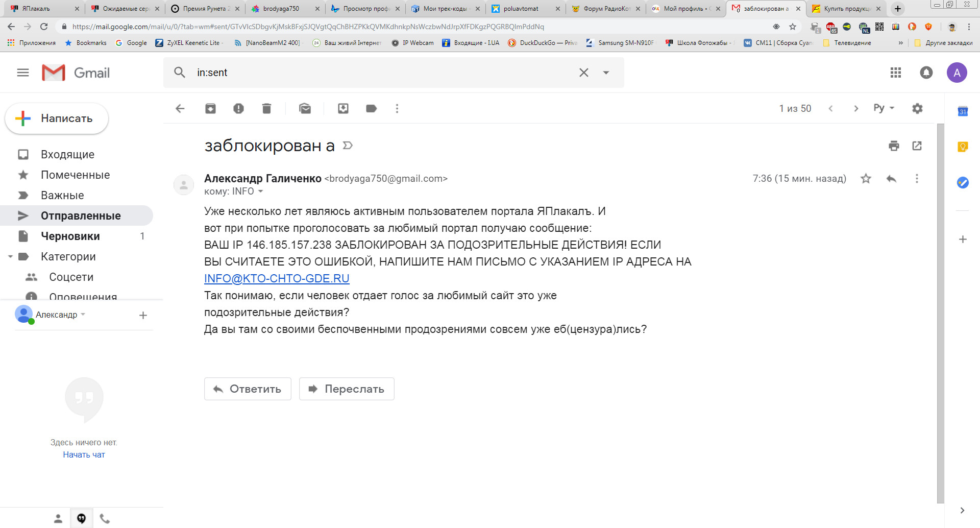The height and width of the screenshot is (528, 980).
Task: Move message to inbox icon
Action: pyautogui.click(x=343, y=108)
